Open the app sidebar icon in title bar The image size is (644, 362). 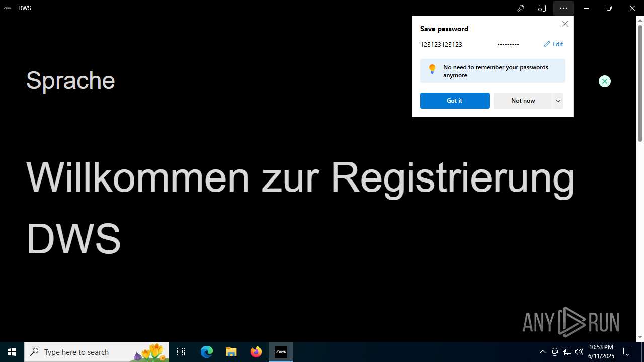[x=542, y=8]
